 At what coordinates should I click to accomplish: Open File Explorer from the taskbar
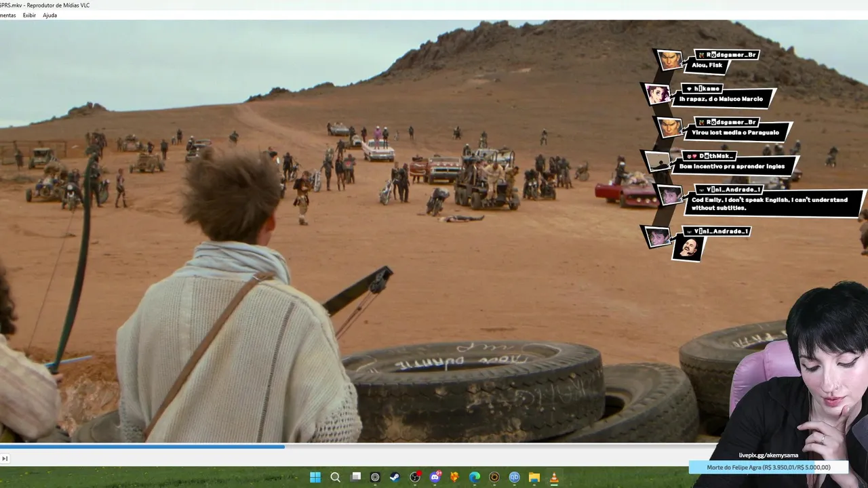click(x=534, y=477)
